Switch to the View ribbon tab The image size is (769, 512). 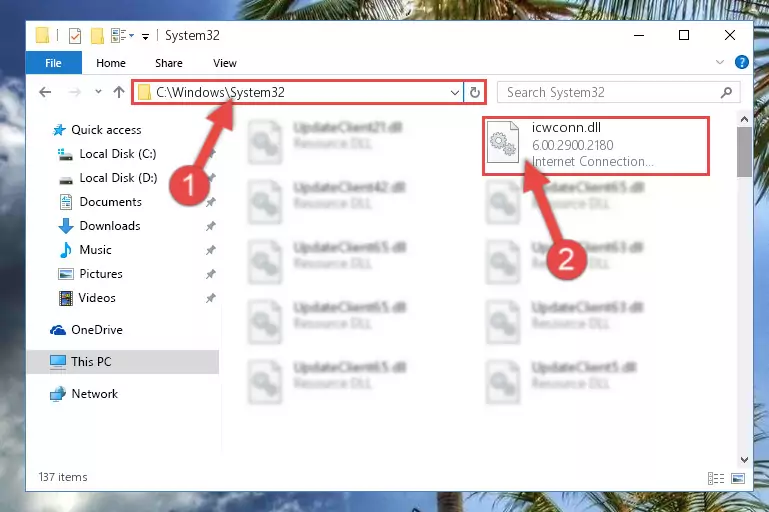225,63
